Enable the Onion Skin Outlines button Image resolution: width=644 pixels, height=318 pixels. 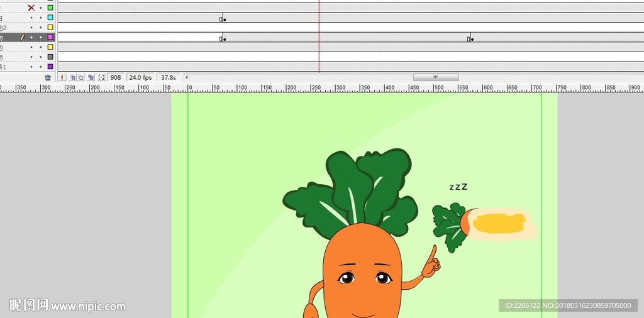point(81,77)
